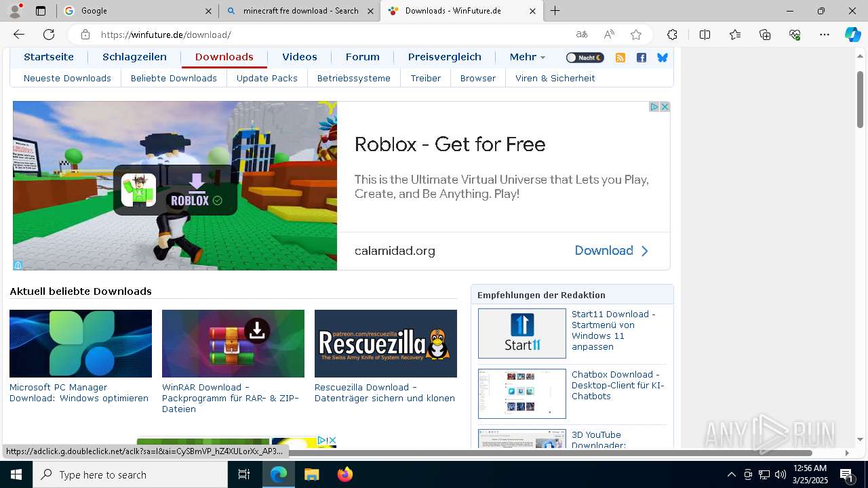Open the Viren & Sicherheit category
The width and height of the screenshot is (868, 488).
pyautogui.click(x=555, y=78)
